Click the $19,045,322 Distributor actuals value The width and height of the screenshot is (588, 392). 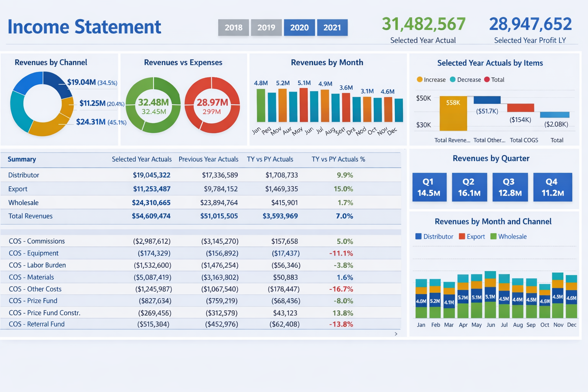[152, 175]
